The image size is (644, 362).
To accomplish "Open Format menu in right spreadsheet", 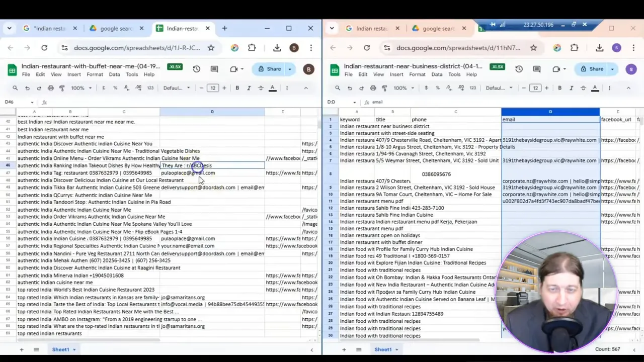I will pos(417,74).
